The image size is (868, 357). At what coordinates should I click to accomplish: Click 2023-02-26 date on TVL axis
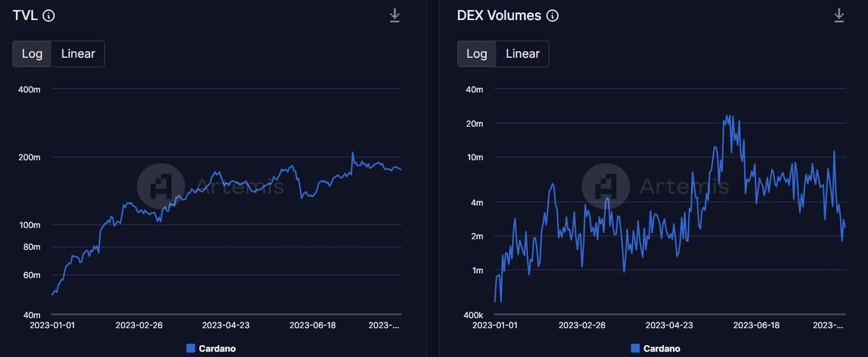pos(138,325)
